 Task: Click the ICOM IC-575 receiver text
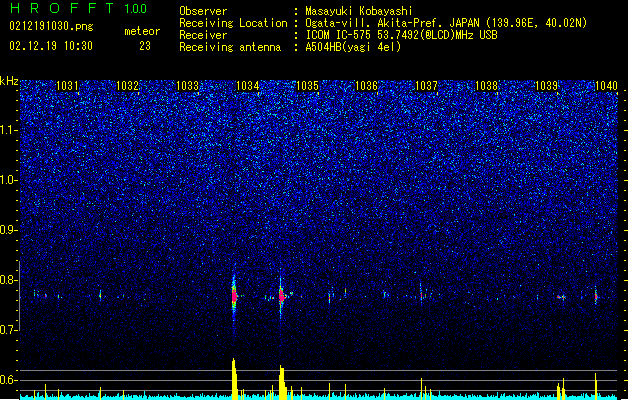click(401, 35)
